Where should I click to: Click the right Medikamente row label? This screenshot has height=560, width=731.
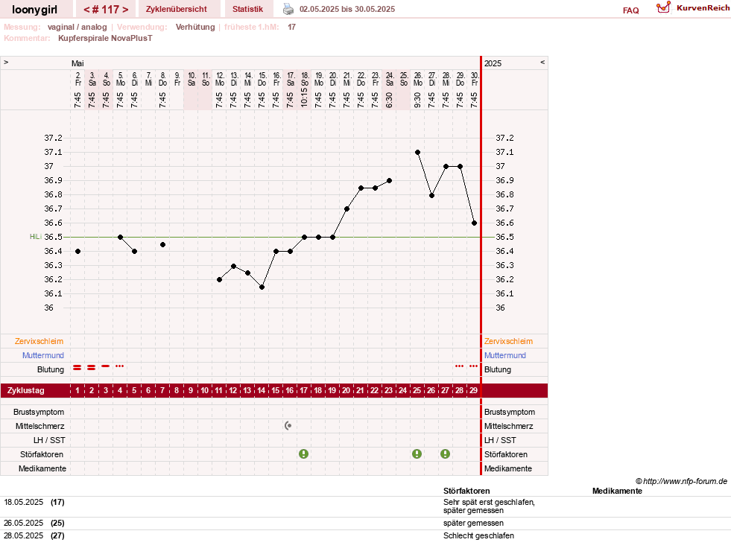tap(507, 468)
